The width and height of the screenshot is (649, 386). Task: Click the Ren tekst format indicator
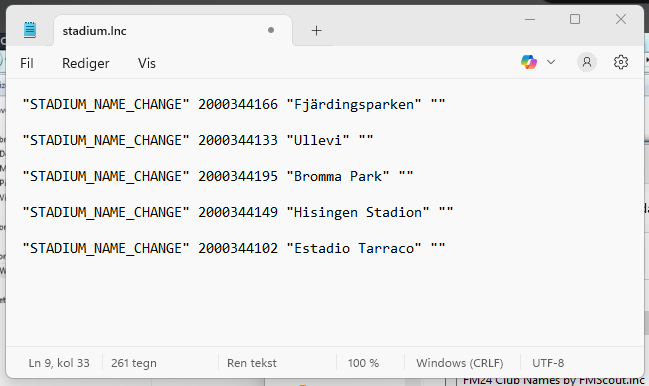tap(252, 363)
